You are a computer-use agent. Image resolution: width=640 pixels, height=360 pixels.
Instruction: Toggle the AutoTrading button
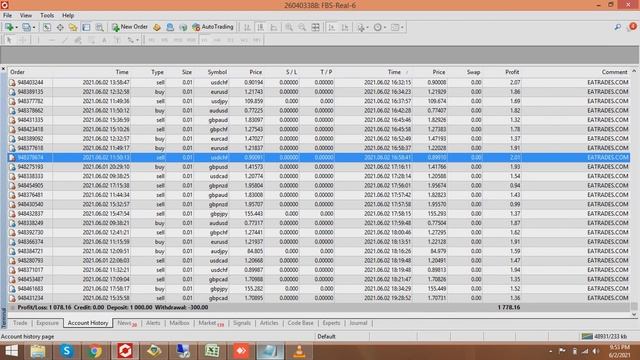tap(213, 27)
